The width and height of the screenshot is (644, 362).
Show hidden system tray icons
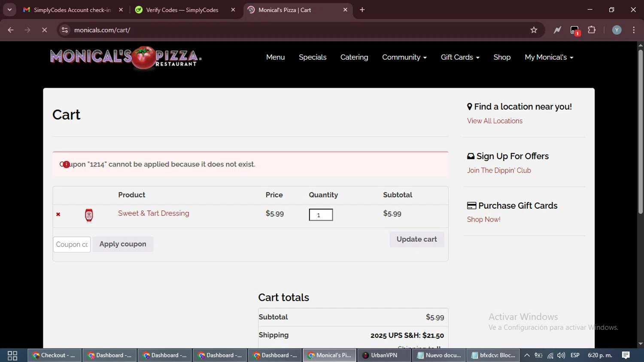(x=527, y=356)
